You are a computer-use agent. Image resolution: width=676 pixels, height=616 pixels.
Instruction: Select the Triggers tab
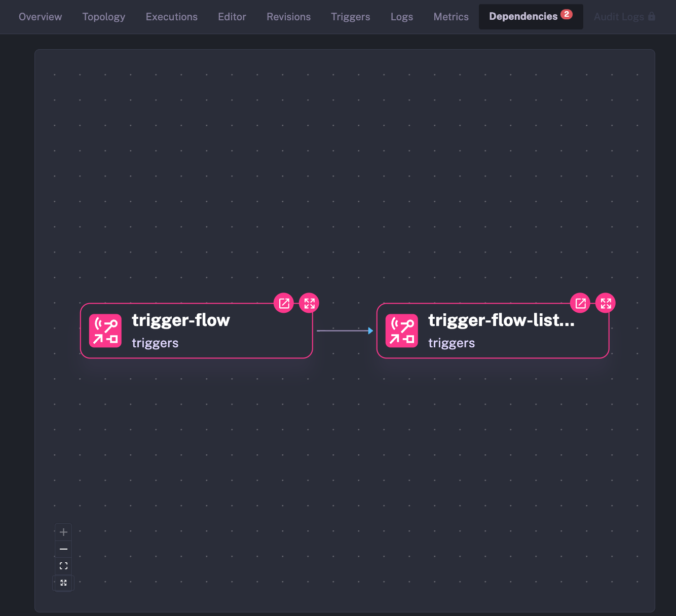tap(350, 17)
